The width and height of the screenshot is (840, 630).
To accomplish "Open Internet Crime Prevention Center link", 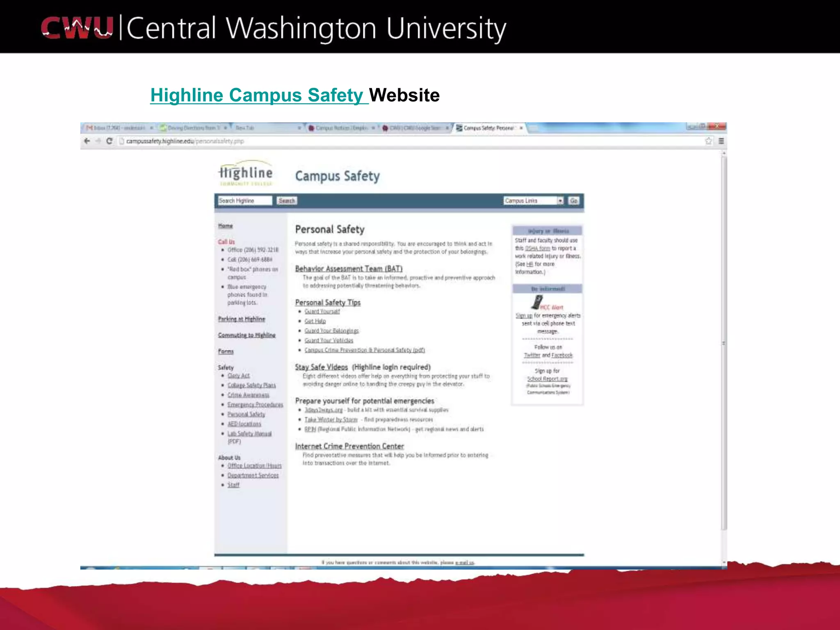I will (349, 446).
